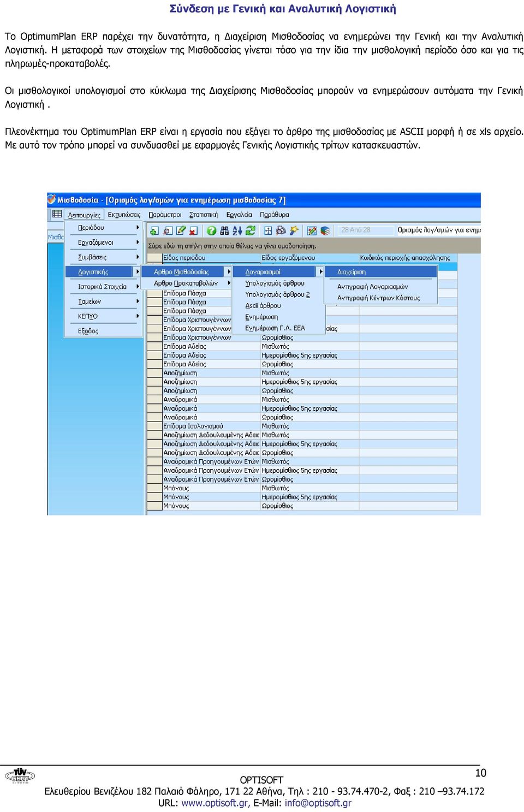Choose the plain Ενημέρωση menu item
This screenshot has width=524, height=812.
coord(278,317)
